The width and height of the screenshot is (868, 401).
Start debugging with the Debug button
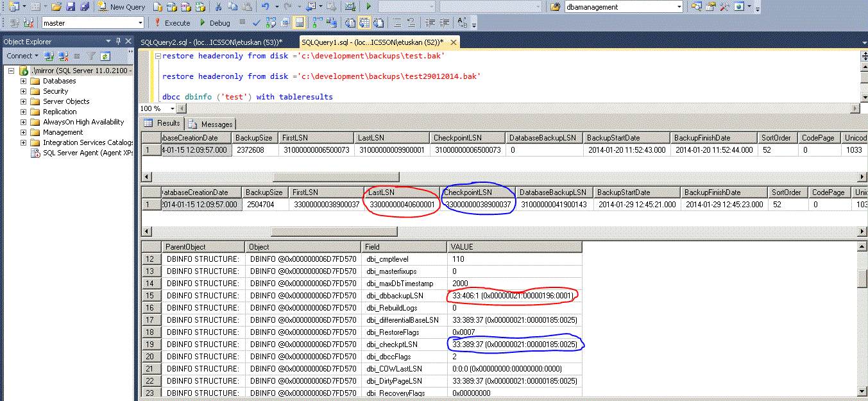pyautogui.click(x=214, y=22)
